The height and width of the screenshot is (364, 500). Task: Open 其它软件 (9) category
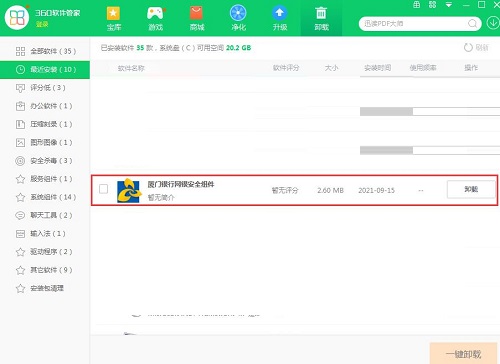click(x=45, y=270)
